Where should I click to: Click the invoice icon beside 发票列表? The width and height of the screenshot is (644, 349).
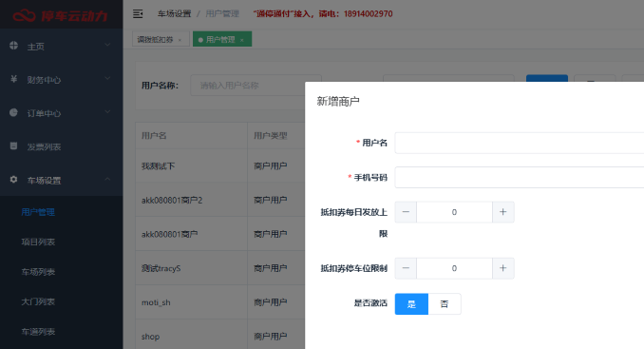(x=13, y=145)
